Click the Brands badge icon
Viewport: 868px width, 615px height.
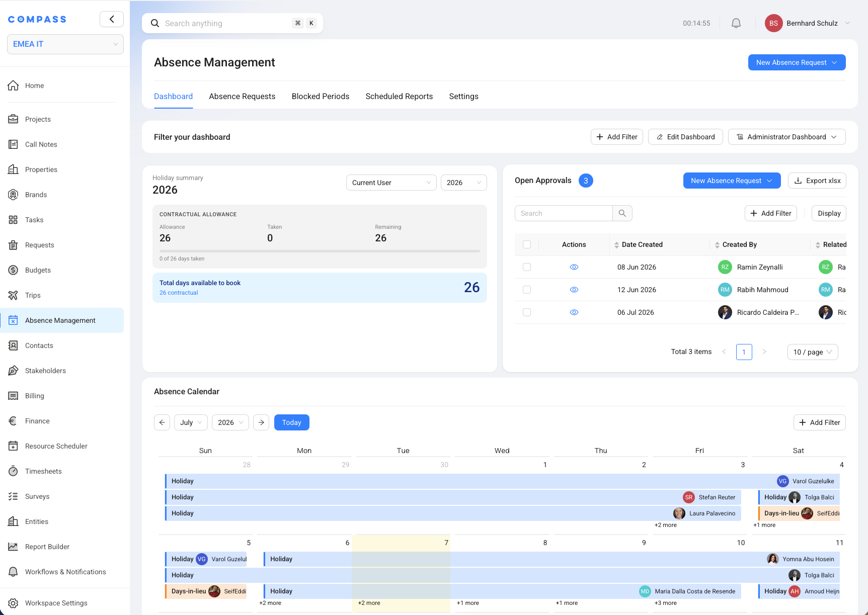tap(14, 195)
